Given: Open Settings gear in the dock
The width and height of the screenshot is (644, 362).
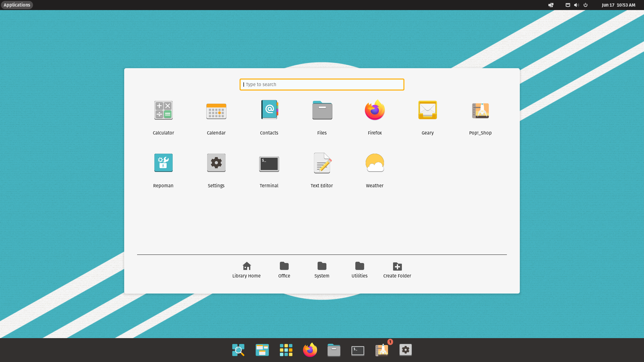Looking at the screenshot, I should (x=406, y=350).
